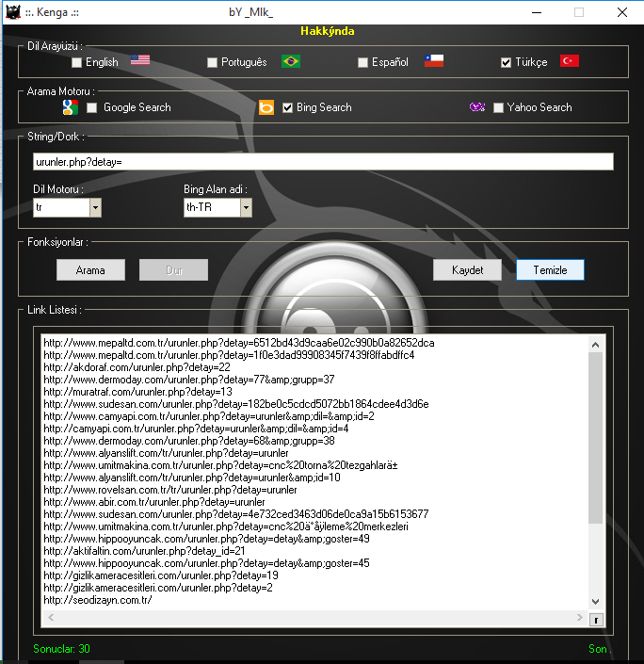This screenshot has width=644, height=664.
Task: Open the Dil Motoru dropdown
Action: (95, 207)
